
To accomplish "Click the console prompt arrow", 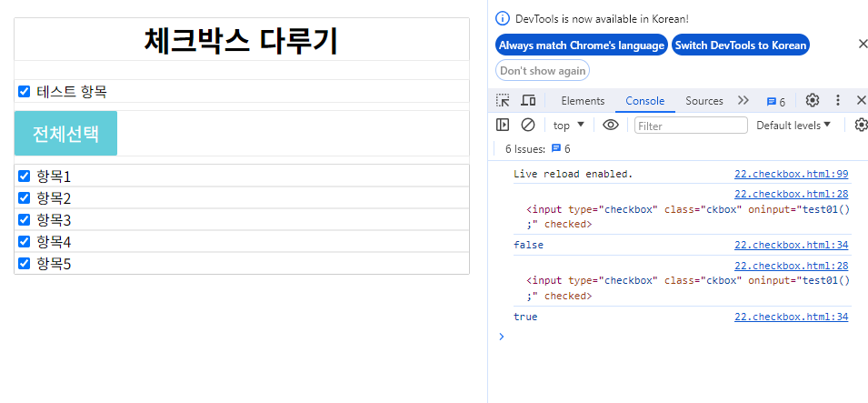I will (502, 336).
